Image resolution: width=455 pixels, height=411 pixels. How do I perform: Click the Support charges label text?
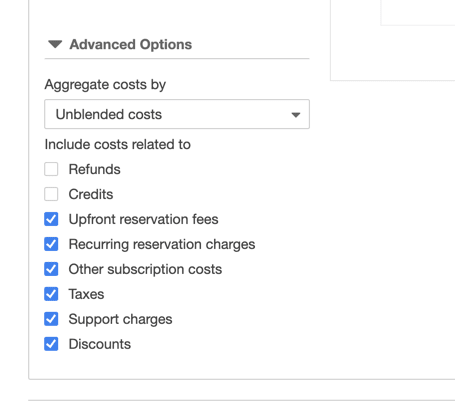coord(120,319)
